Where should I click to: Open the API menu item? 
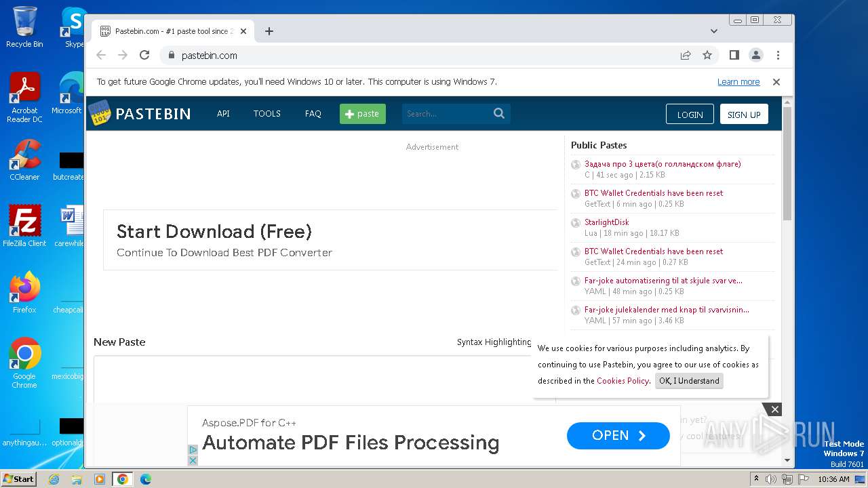point(223,114)
